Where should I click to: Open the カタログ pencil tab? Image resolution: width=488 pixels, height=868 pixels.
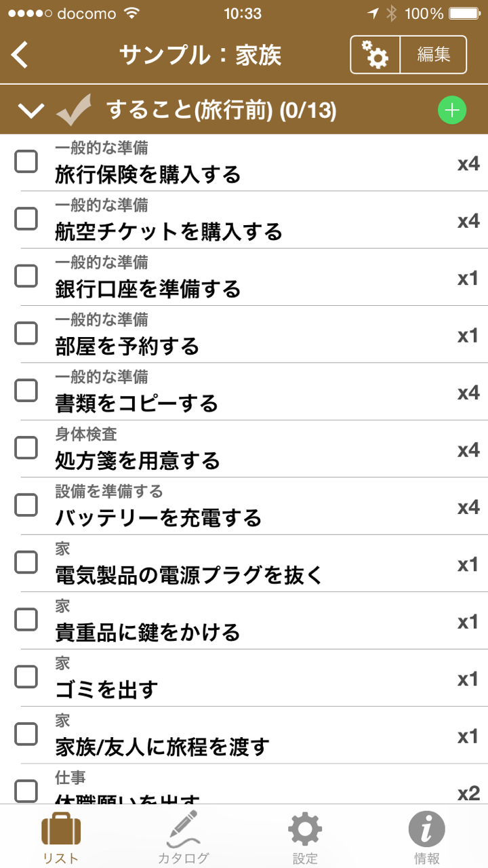click(x=183, y=837)
